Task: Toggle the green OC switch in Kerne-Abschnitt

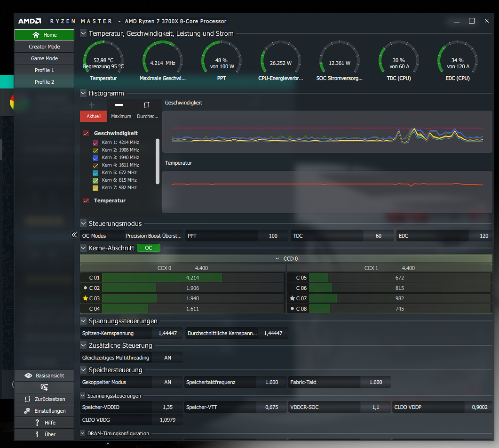Action: tap(148, 247)
